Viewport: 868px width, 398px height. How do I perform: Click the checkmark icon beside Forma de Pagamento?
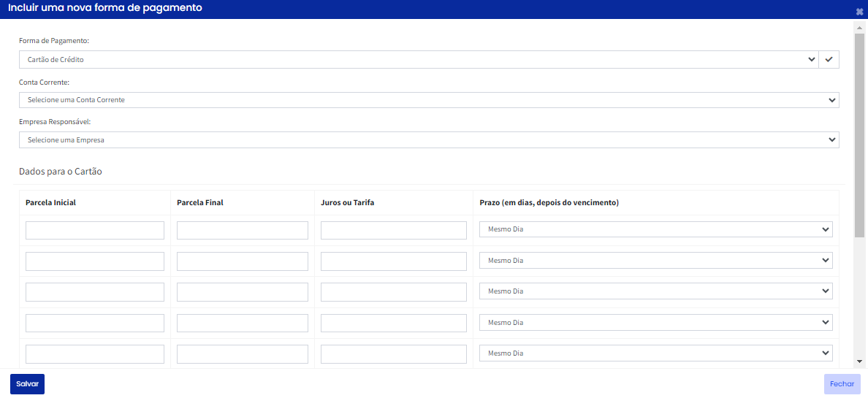(x=829, y=59)
